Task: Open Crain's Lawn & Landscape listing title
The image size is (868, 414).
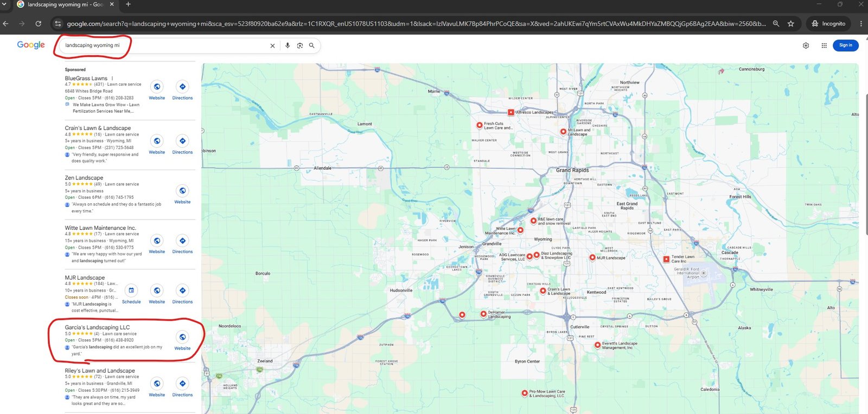Action: pos(98,128)
